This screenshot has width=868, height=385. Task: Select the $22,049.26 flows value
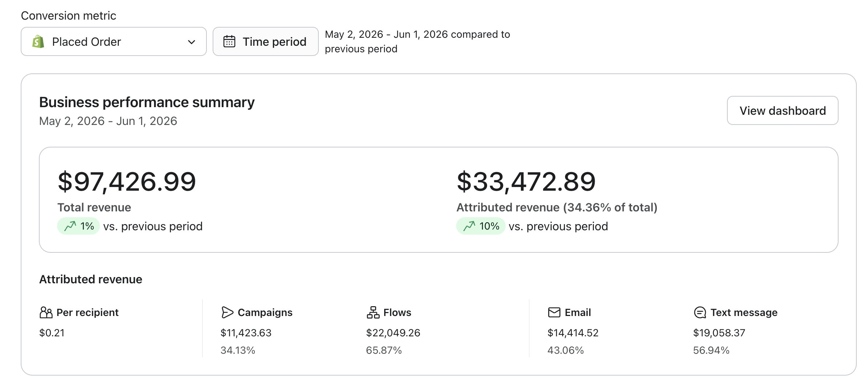pyautogui.click(x=393, y=333)
